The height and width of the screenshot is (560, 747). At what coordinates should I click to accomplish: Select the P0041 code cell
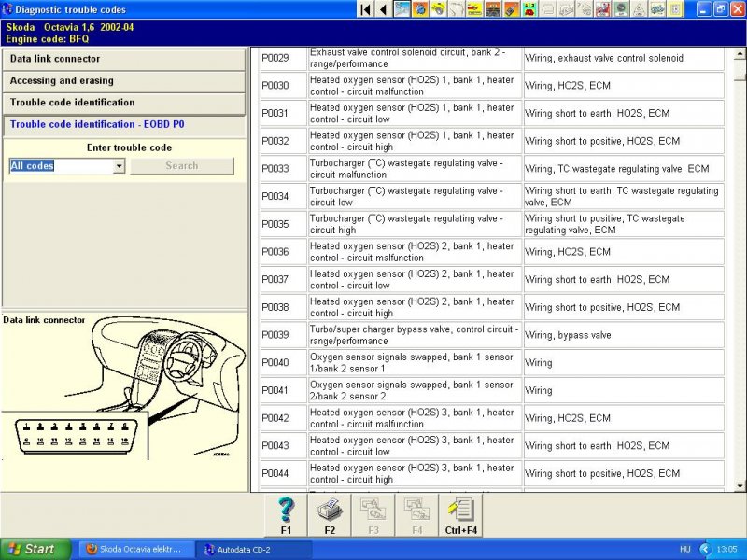coord(283,390)
